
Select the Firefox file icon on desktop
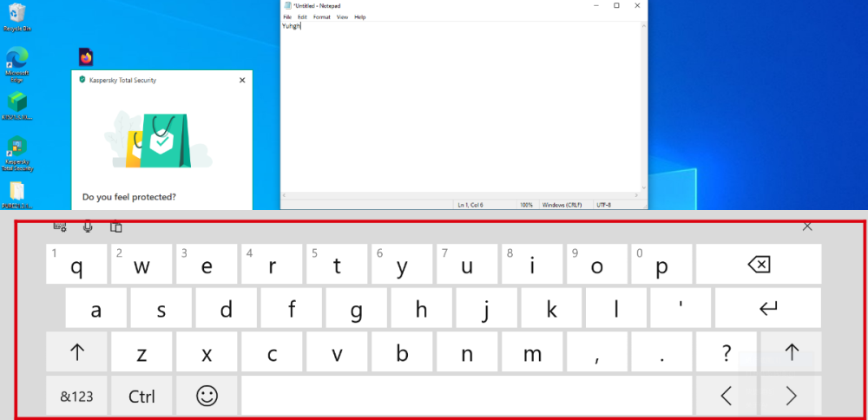pos(86,57)
